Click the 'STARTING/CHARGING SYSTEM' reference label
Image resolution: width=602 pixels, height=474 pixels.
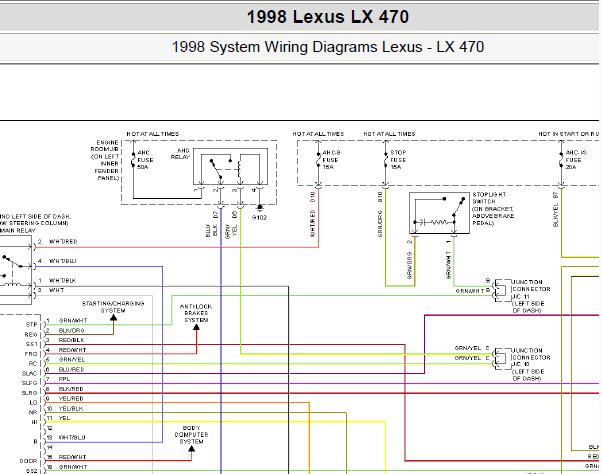coord(113,307)
